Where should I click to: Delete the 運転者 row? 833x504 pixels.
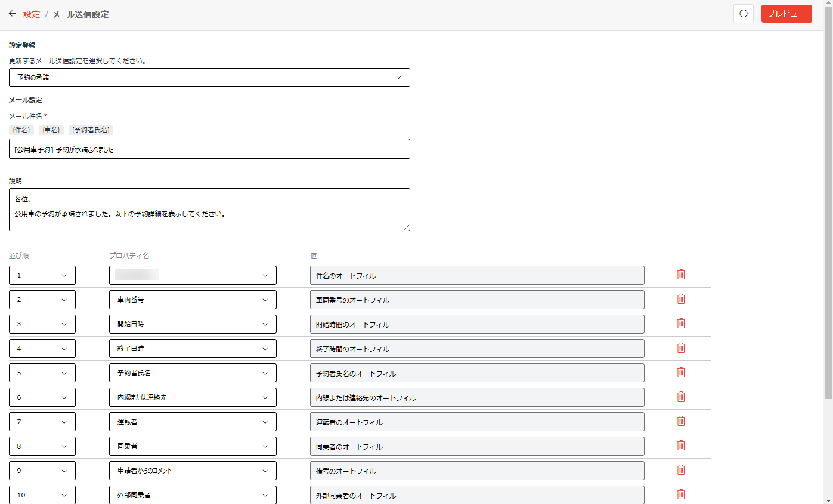pyautogui.click(x=681, y=421)
